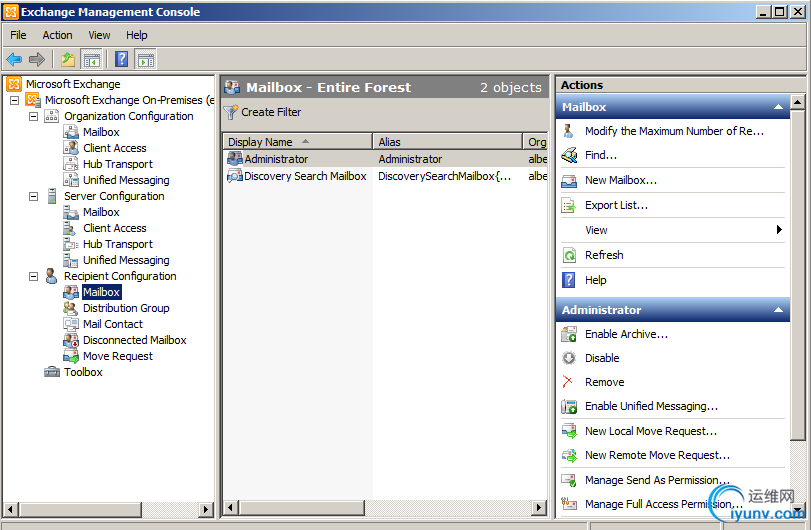Collapse the Server Configuration node

coord(34,196)
